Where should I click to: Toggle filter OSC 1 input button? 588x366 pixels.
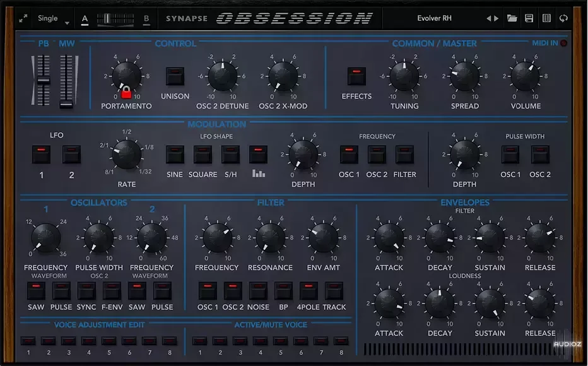tap(208, 291)
